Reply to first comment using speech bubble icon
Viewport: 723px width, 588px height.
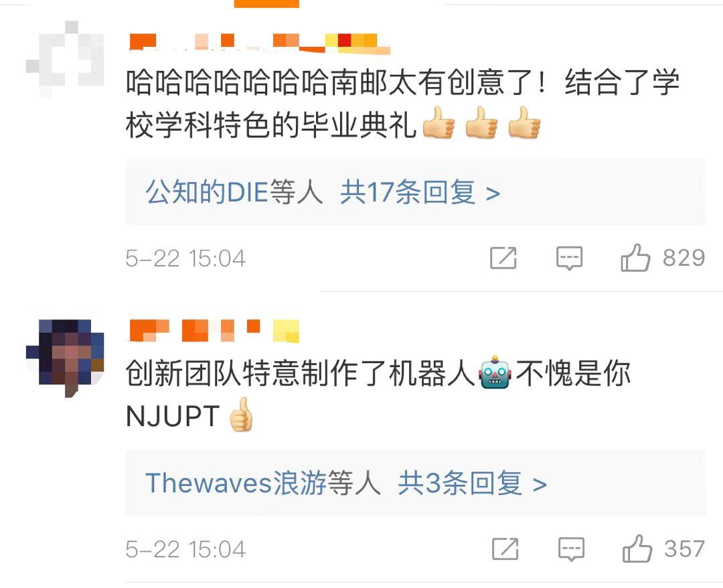569,259
